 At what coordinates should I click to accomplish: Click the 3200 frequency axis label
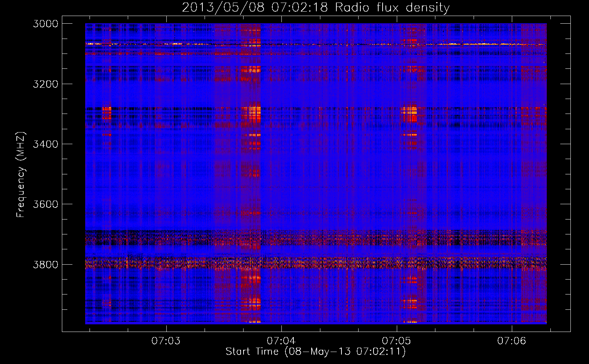click(x=46, y=84)
